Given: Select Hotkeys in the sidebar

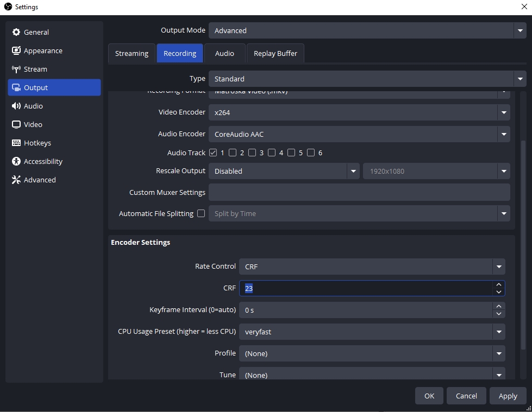Looking at the screenshot, I should coord(54,143).
